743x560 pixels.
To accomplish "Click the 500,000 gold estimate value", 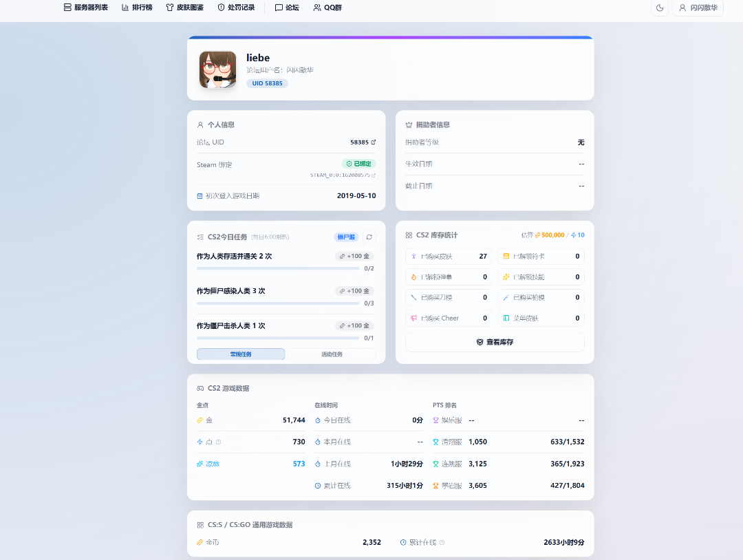I will click(553, 235).
